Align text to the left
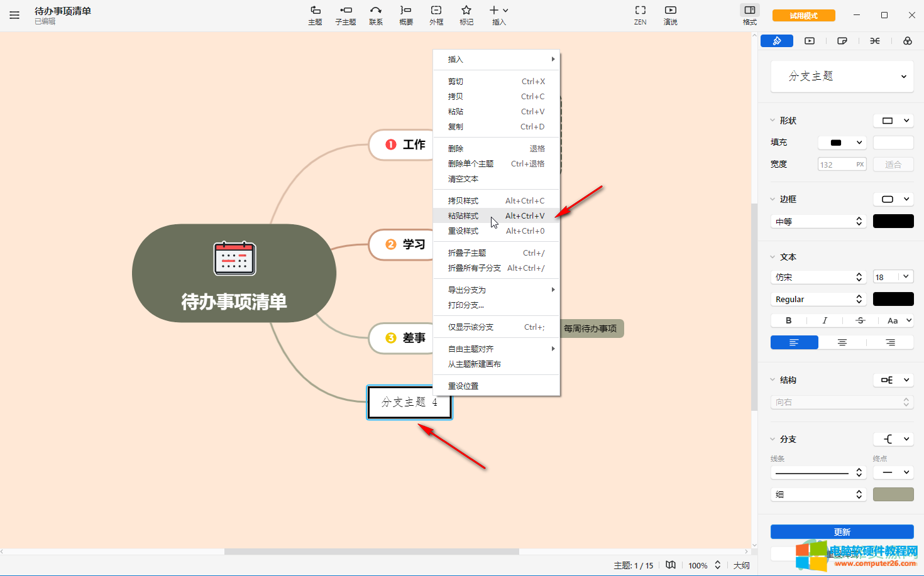 pos(795,342)
